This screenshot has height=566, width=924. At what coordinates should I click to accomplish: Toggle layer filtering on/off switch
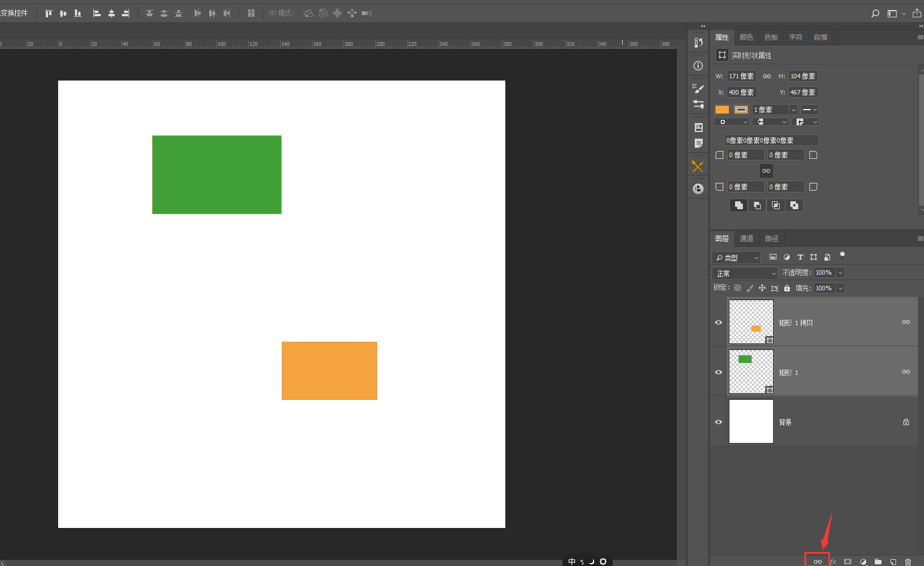click(842, 256)
